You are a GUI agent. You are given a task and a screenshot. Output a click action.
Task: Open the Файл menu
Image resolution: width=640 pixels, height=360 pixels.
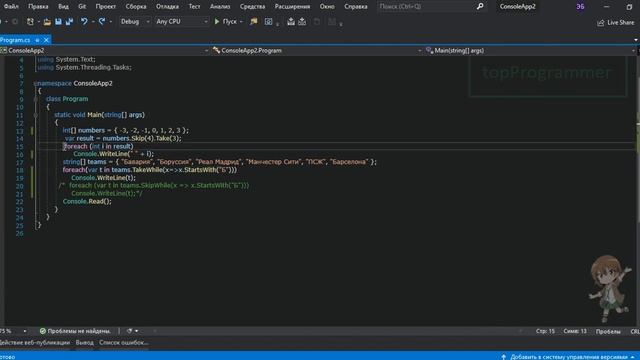click(x=11, y=7)
